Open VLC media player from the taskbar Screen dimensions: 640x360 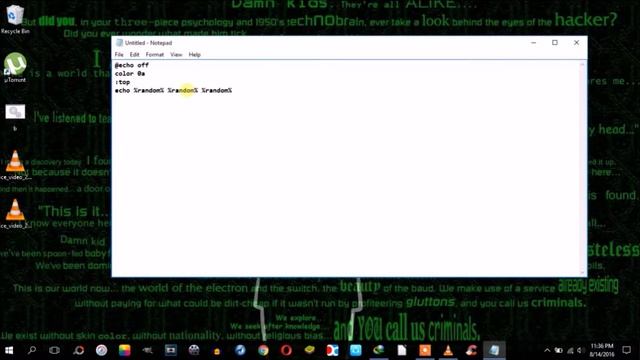448,350
